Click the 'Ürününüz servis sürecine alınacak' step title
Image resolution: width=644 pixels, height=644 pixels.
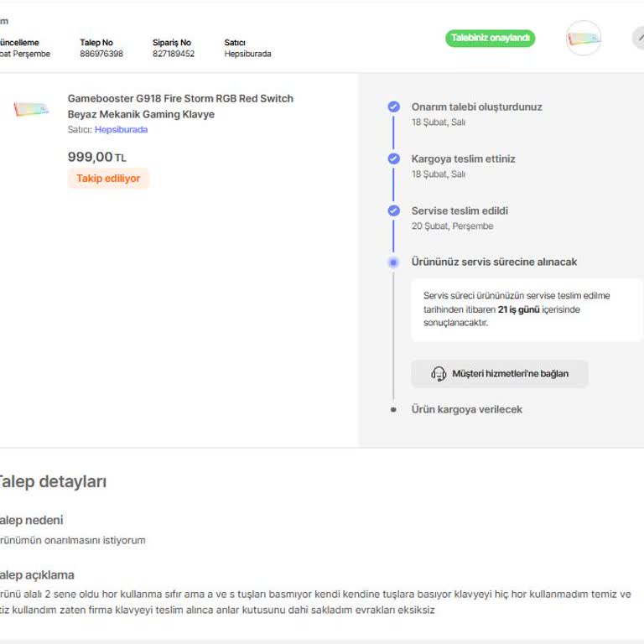[494, 262]
